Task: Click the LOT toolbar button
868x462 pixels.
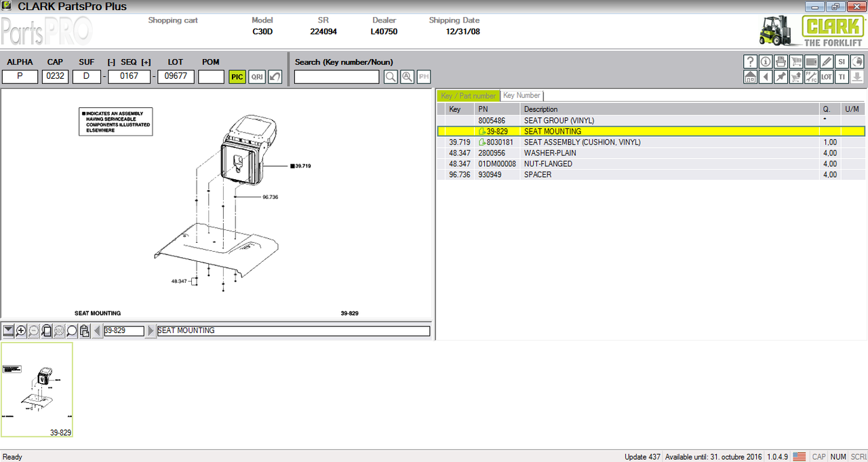Action: coord(827,77)
